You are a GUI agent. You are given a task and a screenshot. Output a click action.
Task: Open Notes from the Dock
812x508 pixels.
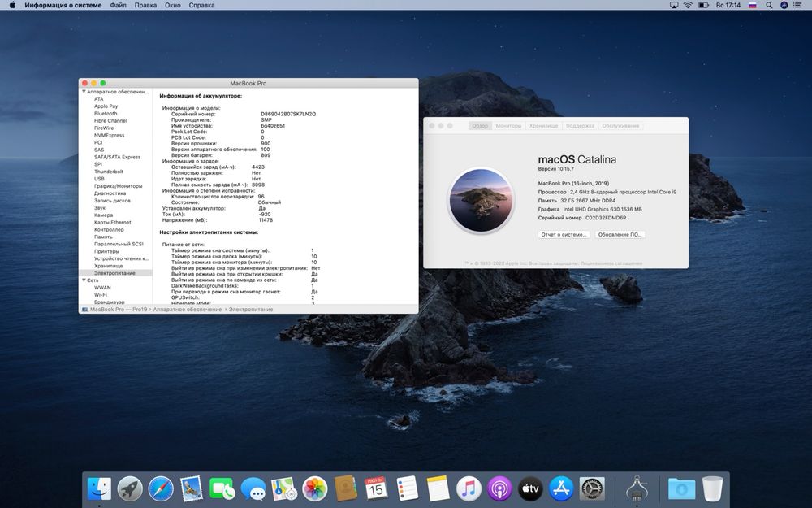tap(438, 488)
